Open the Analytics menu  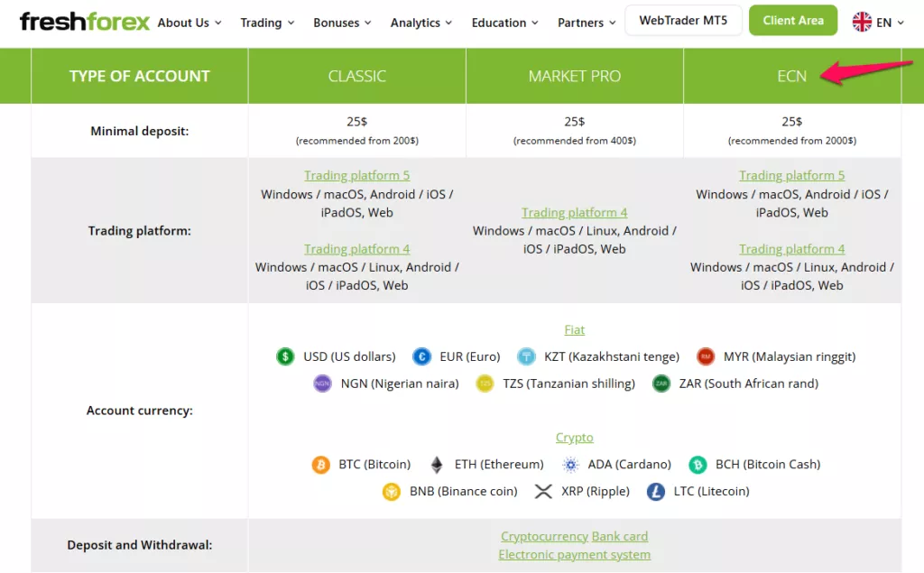pos(420,23)
